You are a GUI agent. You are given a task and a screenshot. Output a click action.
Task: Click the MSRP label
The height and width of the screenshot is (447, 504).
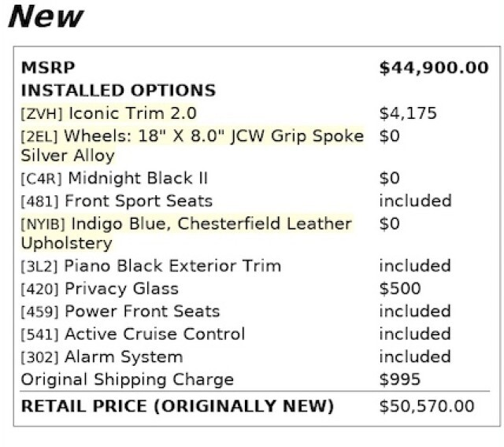pos(48,68)
